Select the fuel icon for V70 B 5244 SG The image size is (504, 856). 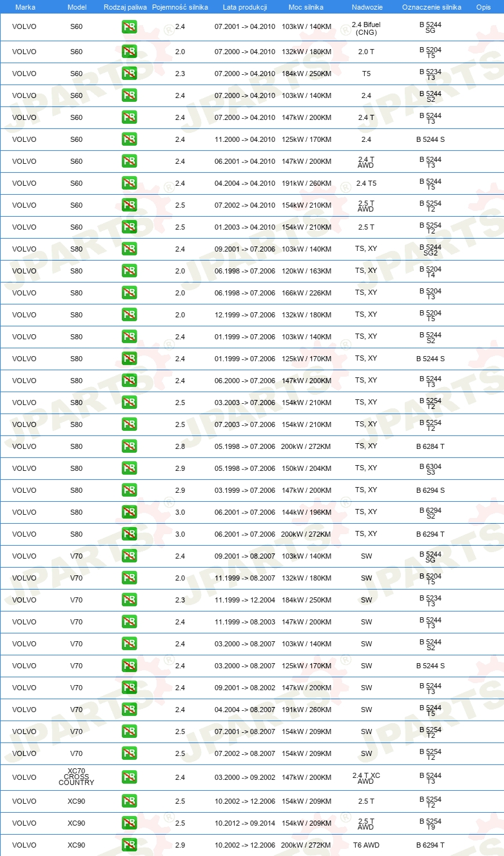(129, 556)
